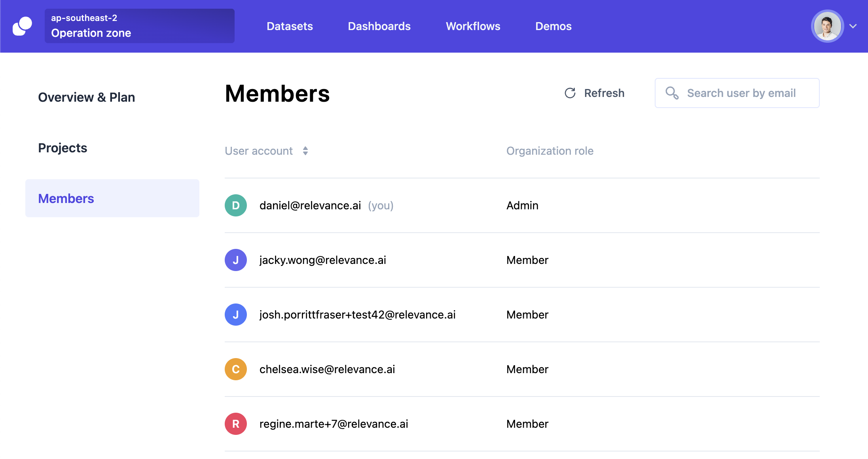Click the search magnifier icon
868x459 pixels.
[x=672, y=93]
